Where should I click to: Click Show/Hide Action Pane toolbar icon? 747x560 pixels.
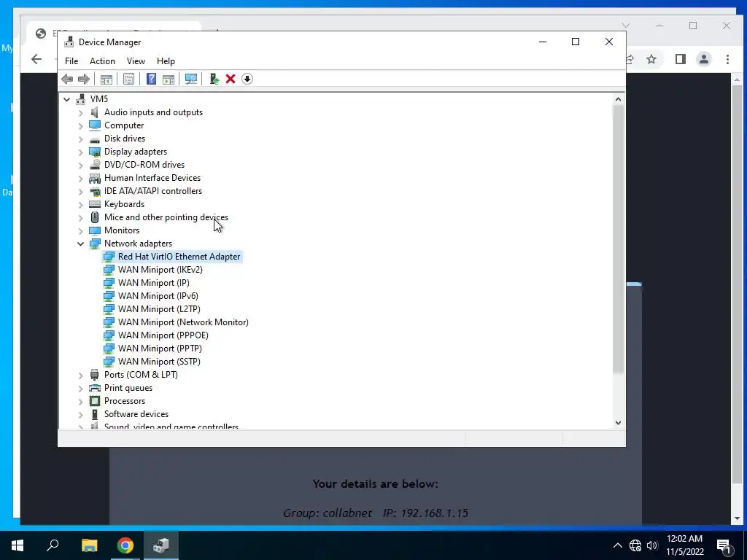coord(169,79)
